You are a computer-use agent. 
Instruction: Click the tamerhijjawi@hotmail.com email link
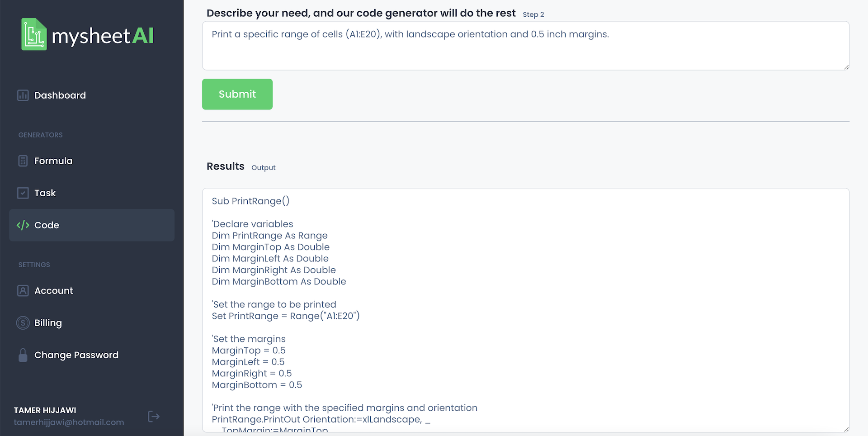[69, 422]
